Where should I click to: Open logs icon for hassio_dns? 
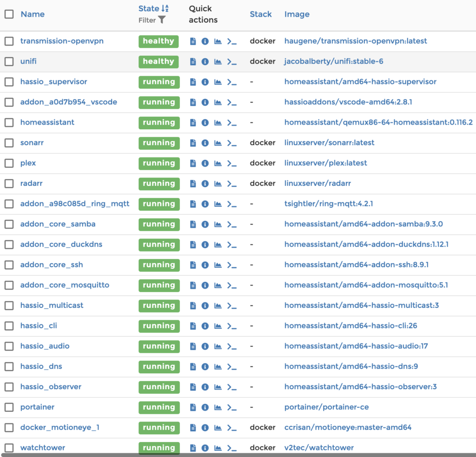click(x=193, y=367)
